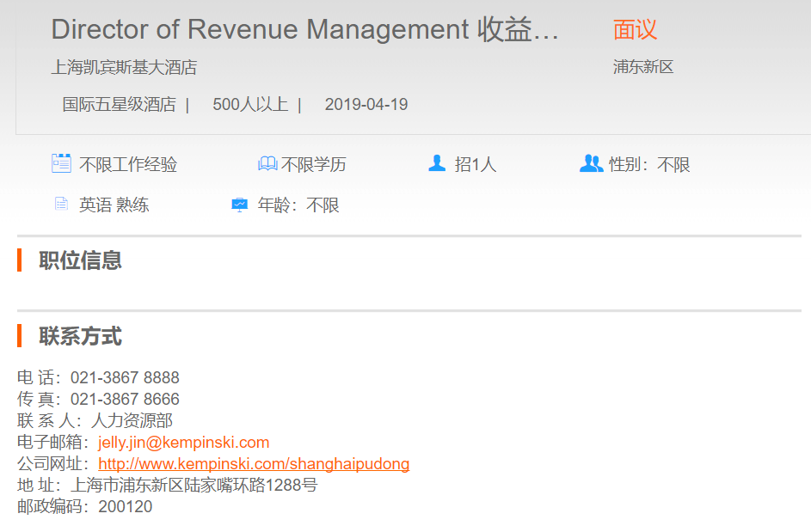Click the posting date 2019-04-19
Viewport: 811px width, 532px height.
point(366,105)
